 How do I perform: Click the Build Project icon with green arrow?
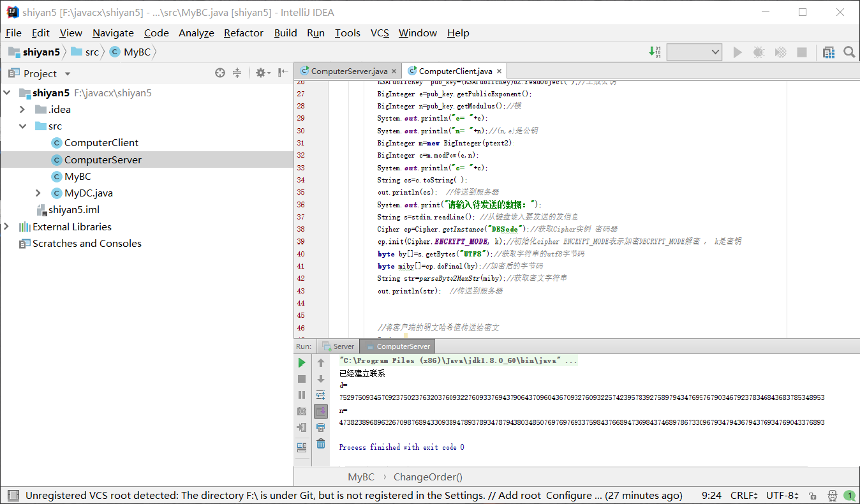pos(654,52)
